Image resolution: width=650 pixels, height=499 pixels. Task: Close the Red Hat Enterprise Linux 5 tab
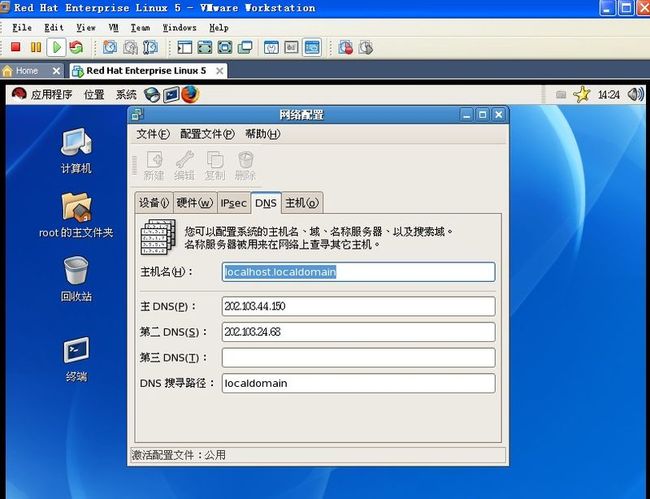coord(220,71)
